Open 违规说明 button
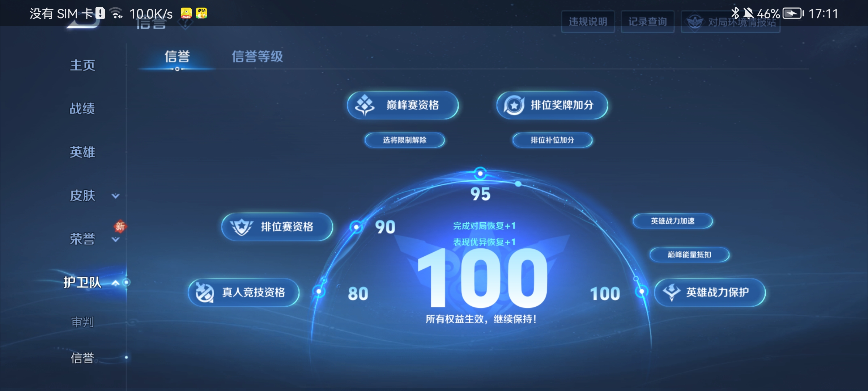868x391 pixels. (588, 22)
